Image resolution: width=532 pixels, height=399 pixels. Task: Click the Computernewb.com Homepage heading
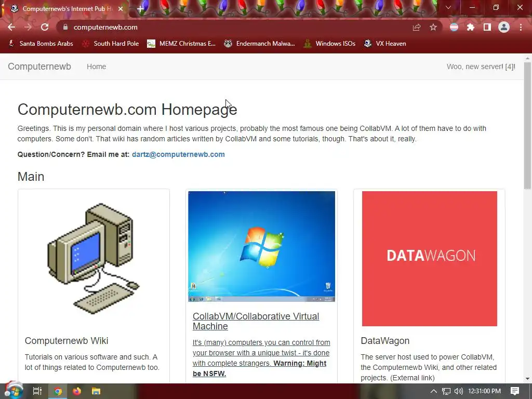click(x=127, y=110)
